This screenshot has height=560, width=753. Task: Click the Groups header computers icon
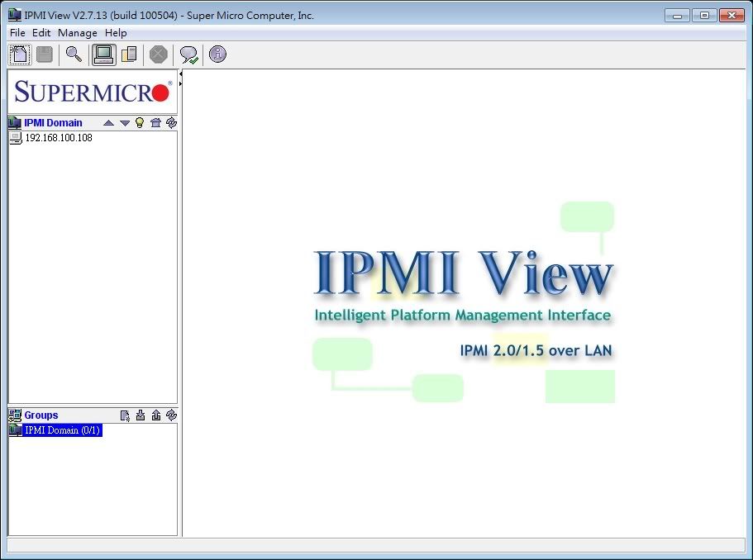(15, 415)
